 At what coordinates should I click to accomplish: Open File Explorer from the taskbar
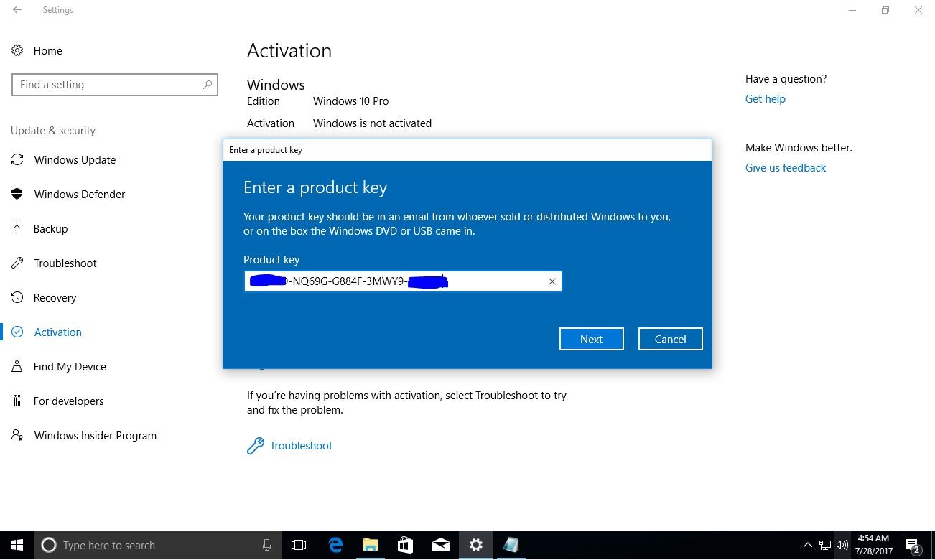(x=371, y=546)
